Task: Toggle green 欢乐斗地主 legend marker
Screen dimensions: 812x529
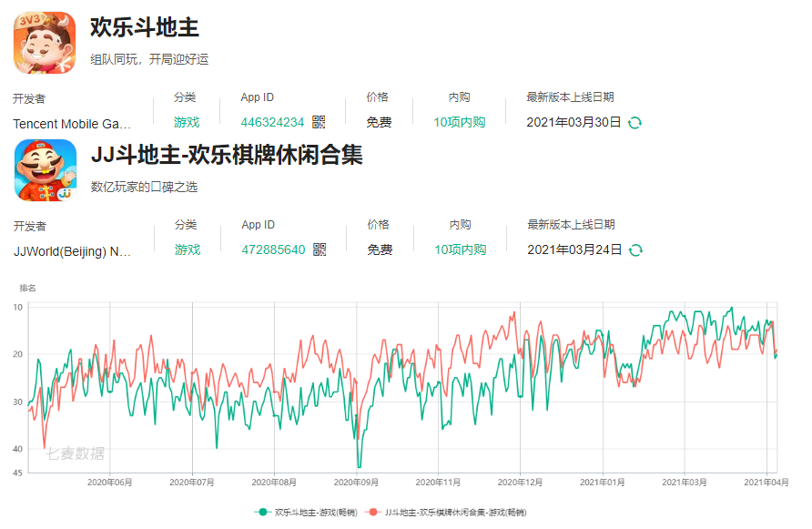Action: [262, 513]
